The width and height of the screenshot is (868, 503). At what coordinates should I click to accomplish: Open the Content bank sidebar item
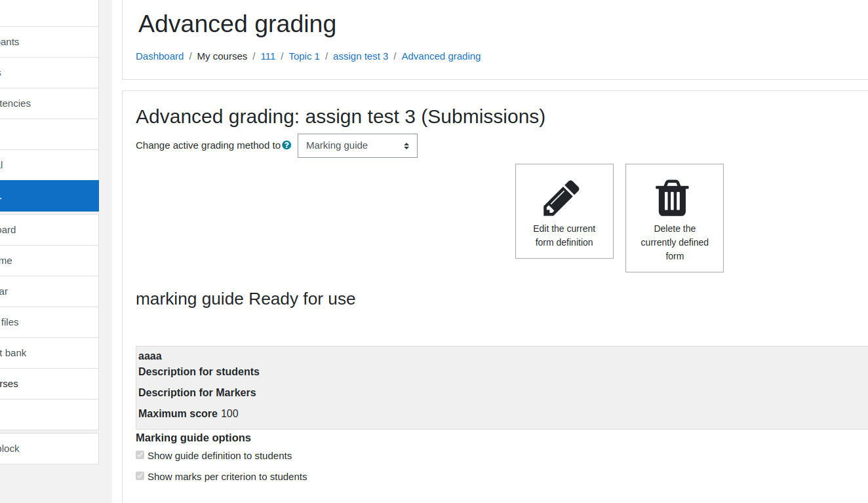pyautogui.click(x=49, y=353)
